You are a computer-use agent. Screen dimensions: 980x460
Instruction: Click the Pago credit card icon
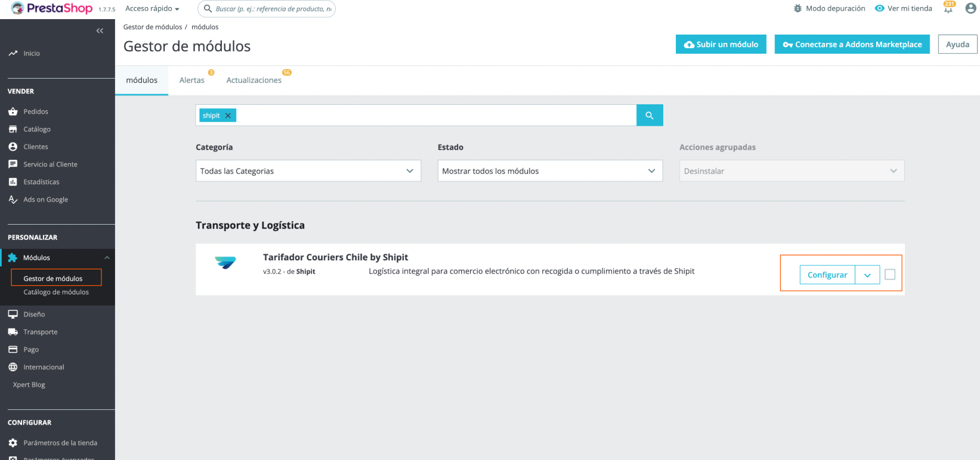pyautogui.click(x=13, y=350)
